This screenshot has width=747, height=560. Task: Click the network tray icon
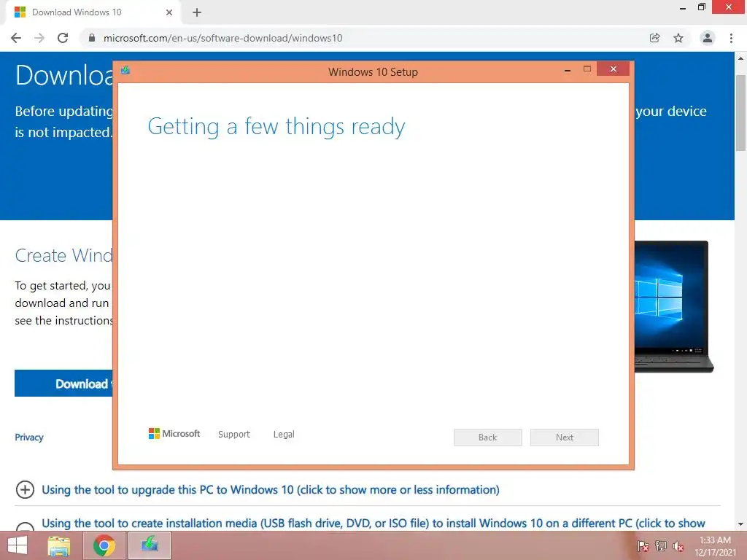[x=661, y=547]
